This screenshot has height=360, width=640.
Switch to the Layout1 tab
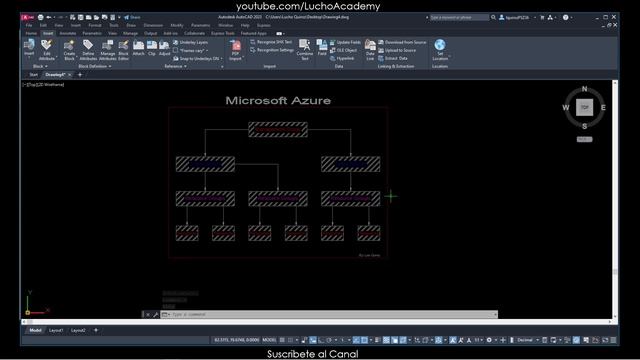click(x=56, y=330)
